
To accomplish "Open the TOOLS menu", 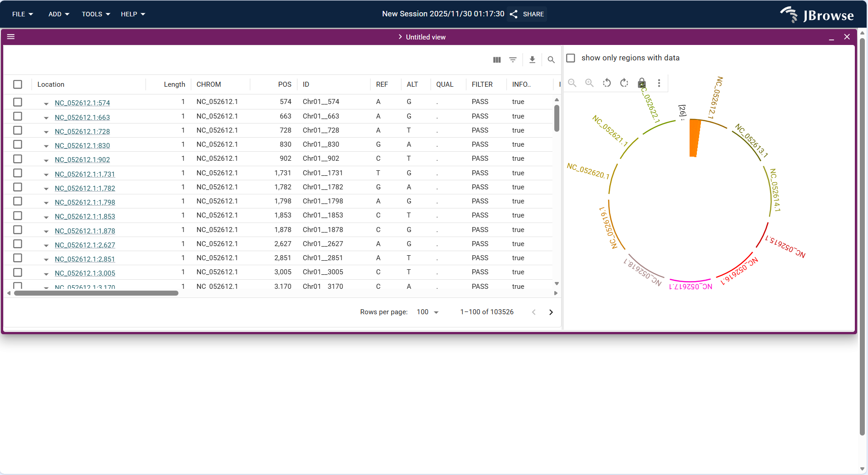I will 95,14.
